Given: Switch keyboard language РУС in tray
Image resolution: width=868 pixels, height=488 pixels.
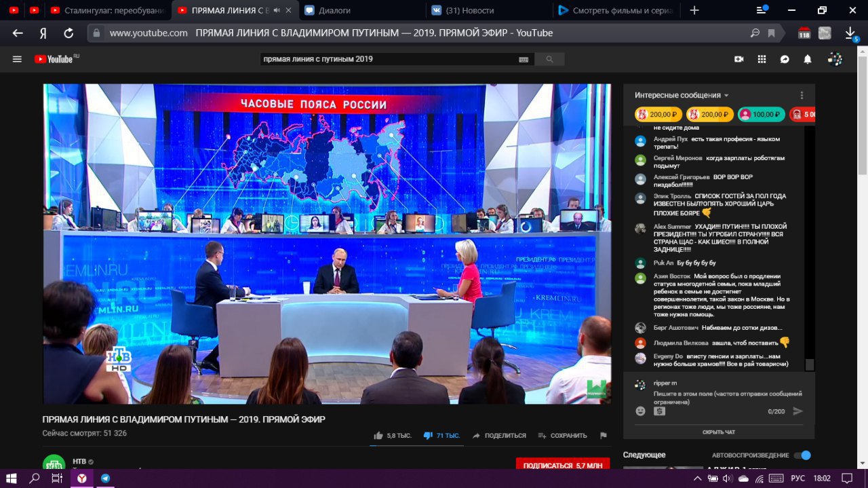Looking at the screenshot, I should click(x=797, y=478).
